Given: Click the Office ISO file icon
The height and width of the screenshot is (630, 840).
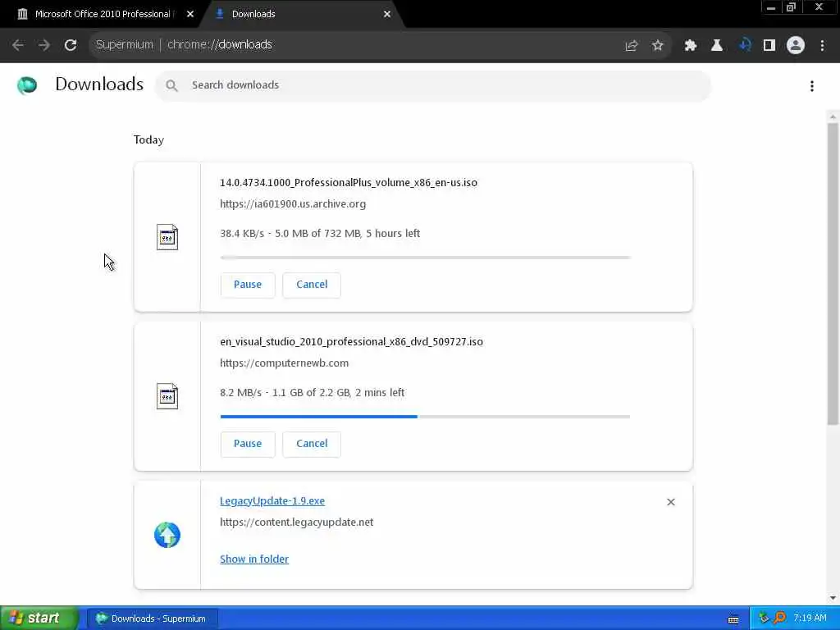Looking at the screenshot, I should click(167, 237).
